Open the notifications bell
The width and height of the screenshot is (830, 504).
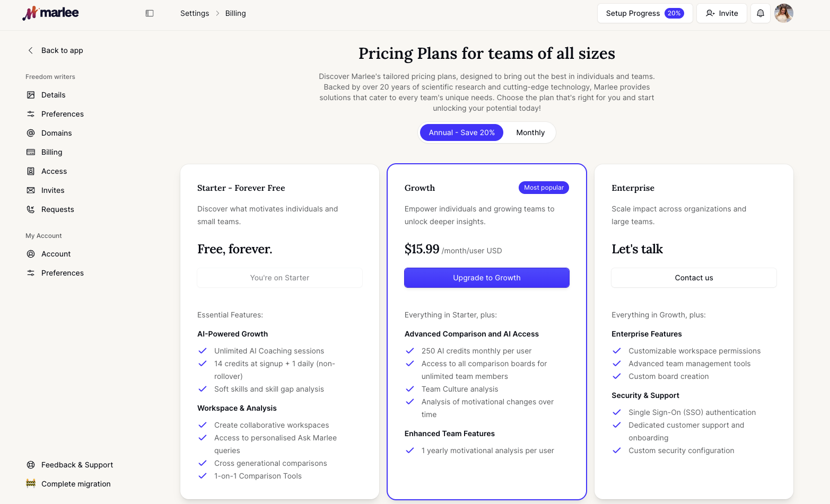pos(760,13)
